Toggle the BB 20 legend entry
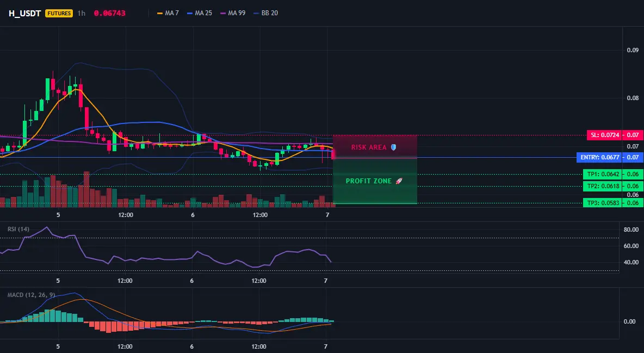644x353 pixels. click(266, 13)
